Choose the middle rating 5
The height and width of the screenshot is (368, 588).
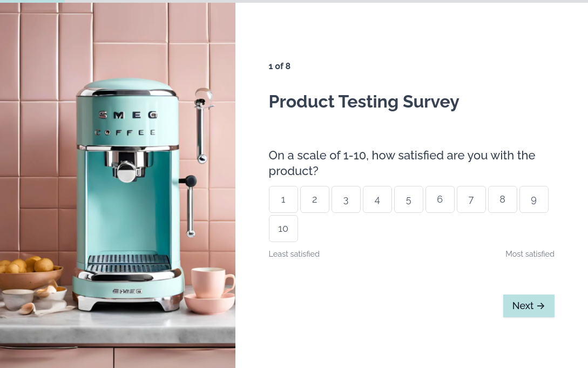408,199
